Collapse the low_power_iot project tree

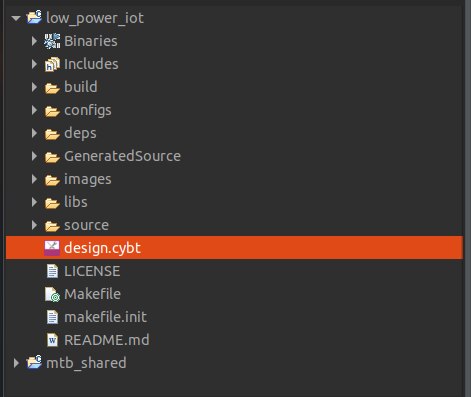16,18
